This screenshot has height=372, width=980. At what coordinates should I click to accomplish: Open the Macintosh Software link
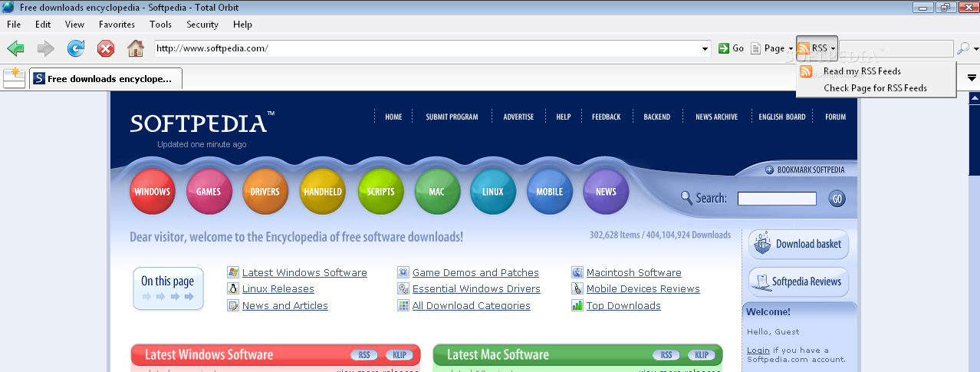point(634,273)
